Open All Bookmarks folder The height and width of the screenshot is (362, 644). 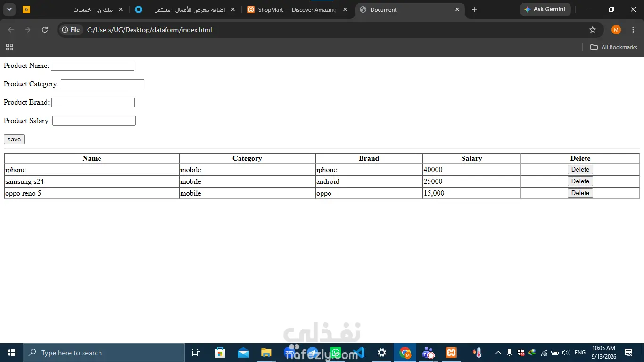click(614, 47)
